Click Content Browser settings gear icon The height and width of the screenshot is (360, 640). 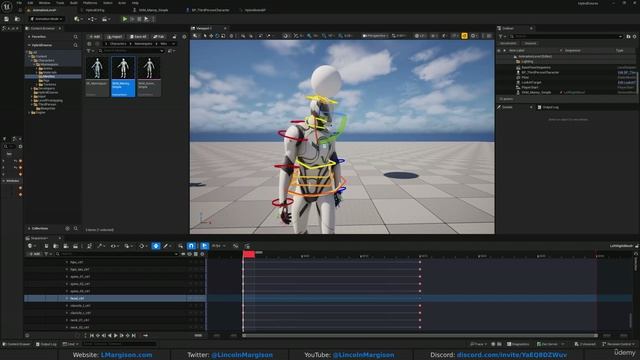[x=184, y=37]
